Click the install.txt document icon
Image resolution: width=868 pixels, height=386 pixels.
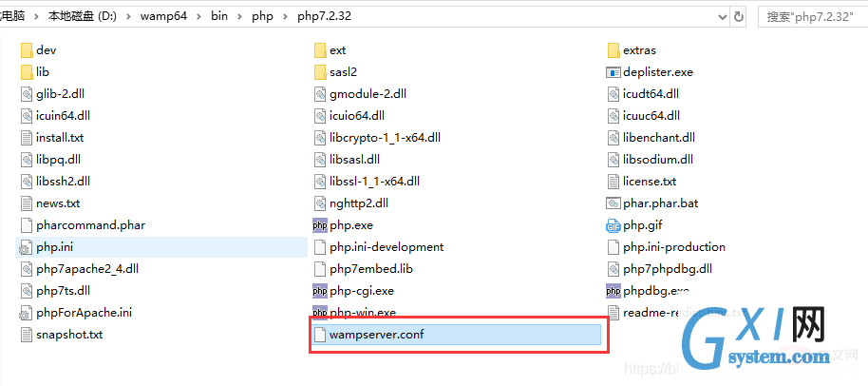27,138
